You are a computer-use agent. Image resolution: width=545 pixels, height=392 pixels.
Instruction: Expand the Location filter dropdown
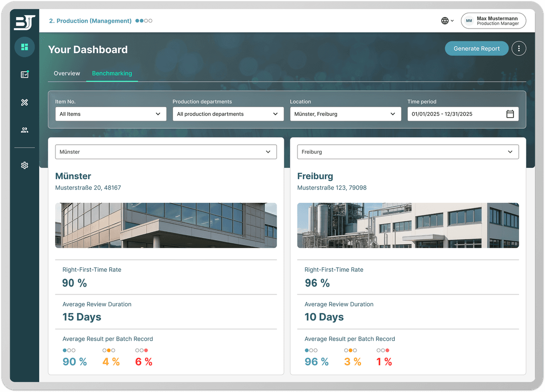[x=345, y=114]
